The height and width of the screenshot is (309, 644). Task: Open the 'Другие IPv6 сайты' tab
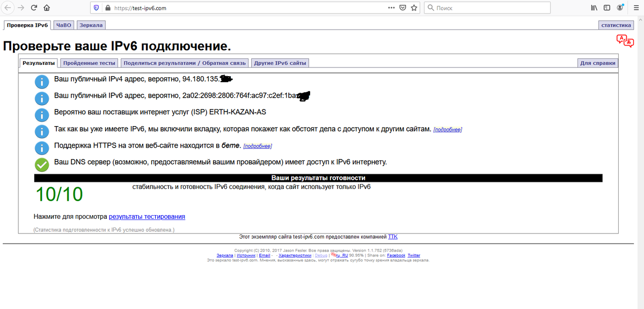click(x=280, y=63)
